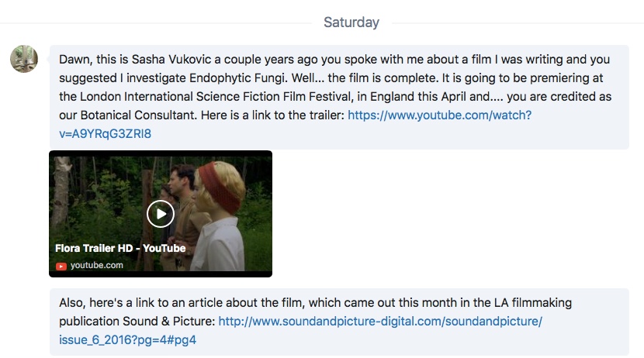The height and width of the screenshot is (358, 644).
Task: Click the issue_6_2016?pg=4#pg4 link text
Action: [x=128, y=340]
